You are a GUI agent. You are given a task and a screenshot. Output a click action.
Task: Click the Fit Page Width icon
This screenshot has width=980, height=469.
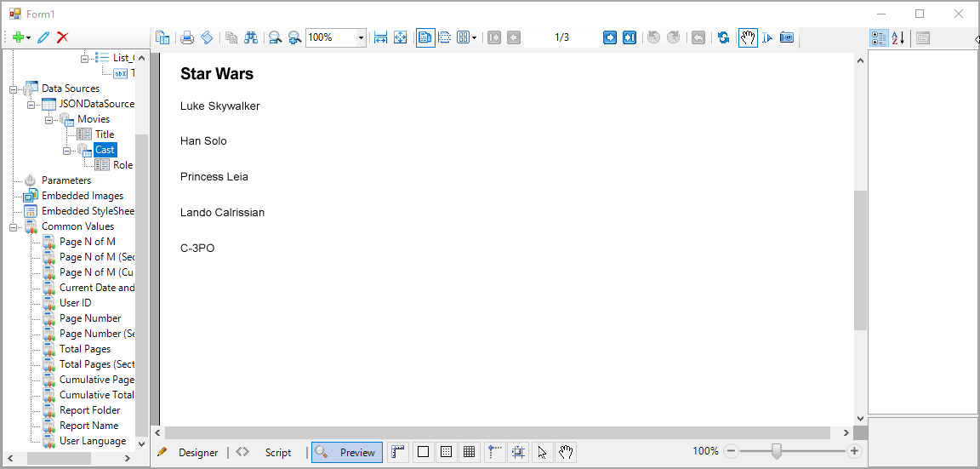tap(380, 37)
